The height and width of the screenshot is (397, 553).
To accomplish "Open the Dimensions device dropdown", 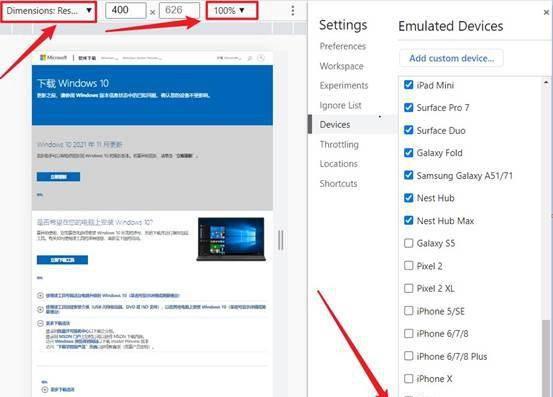I will [49, 11].
